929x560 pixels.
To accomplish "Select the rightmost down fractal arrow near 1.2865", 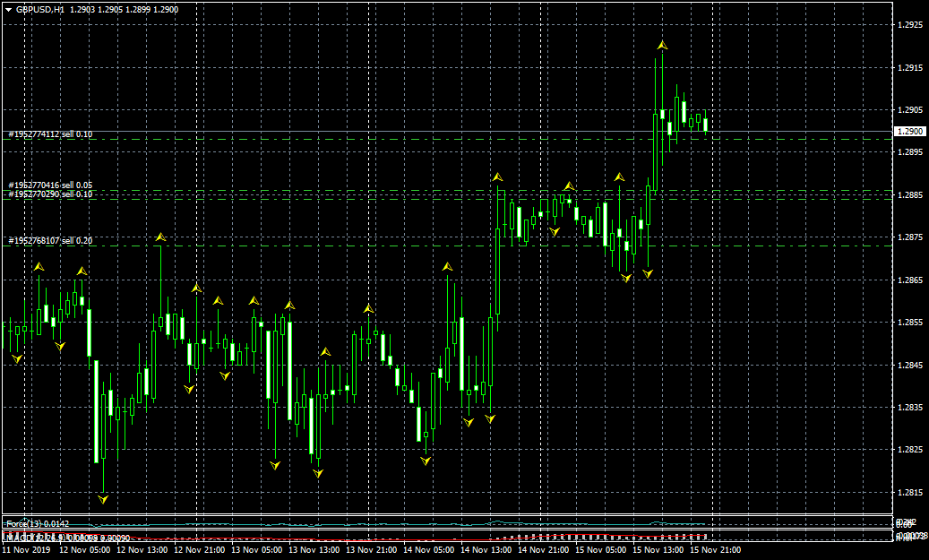I will click(647, 273).
